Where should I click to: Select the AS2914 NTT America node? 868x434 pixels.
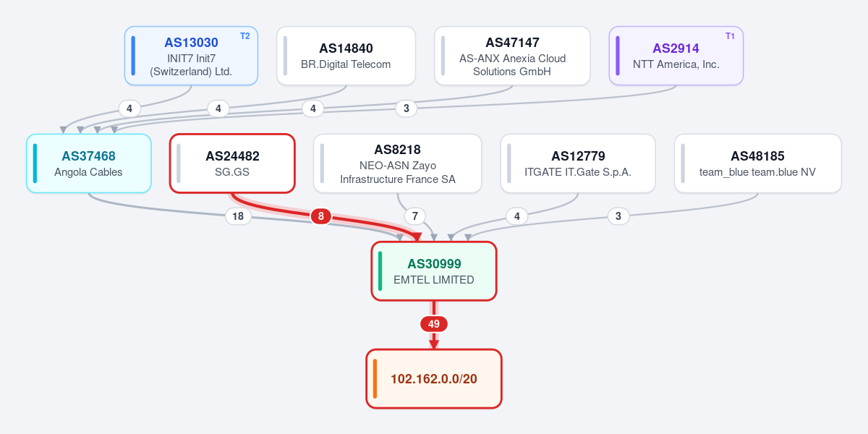pos(676,56)
